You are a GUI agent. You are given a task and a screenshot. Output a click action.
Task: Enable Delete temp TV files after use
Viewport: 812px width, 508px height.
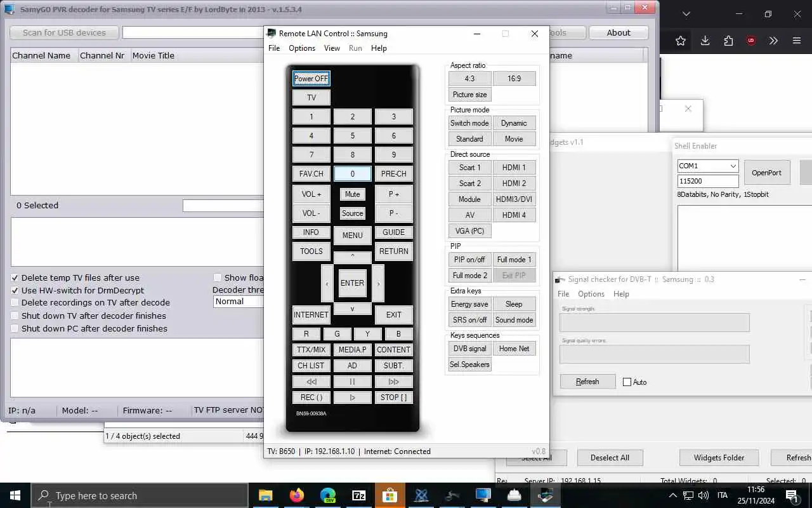(x=15, y=277)
